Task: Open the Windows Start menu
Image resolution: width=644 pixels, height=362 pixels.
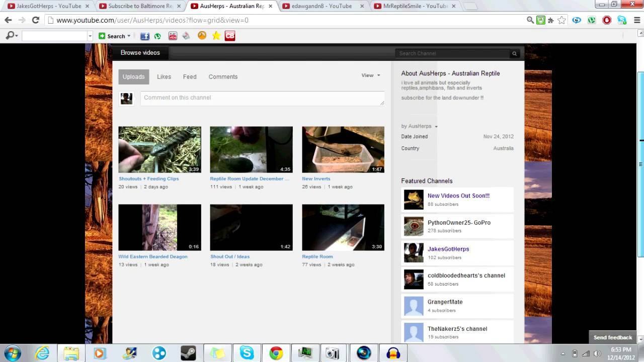Action: tap(12, 353)
